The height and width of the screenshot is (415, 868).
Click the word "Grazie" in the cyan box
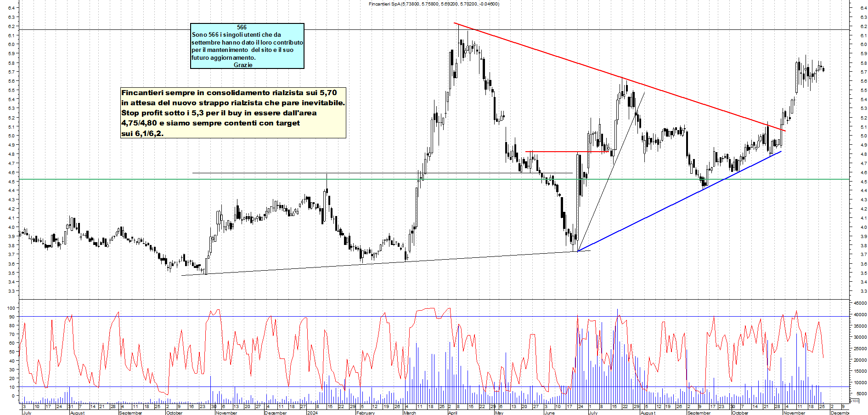tap(243, 65)
